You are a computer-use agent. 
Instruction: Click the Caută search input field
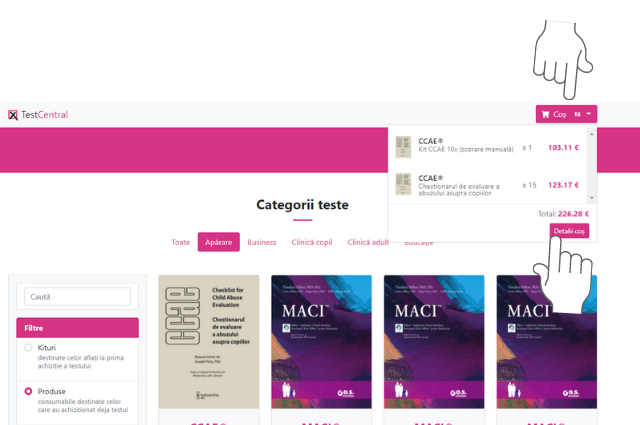click(77, 296)
